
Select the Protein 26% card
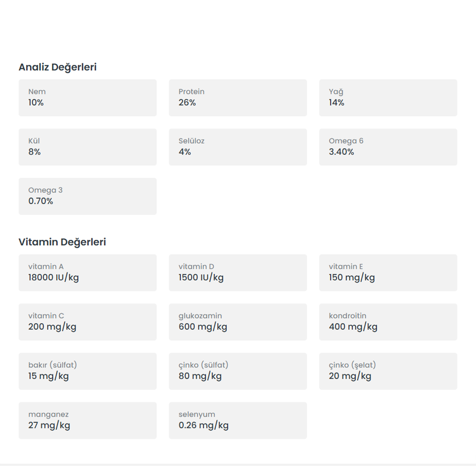coord(238,98)
